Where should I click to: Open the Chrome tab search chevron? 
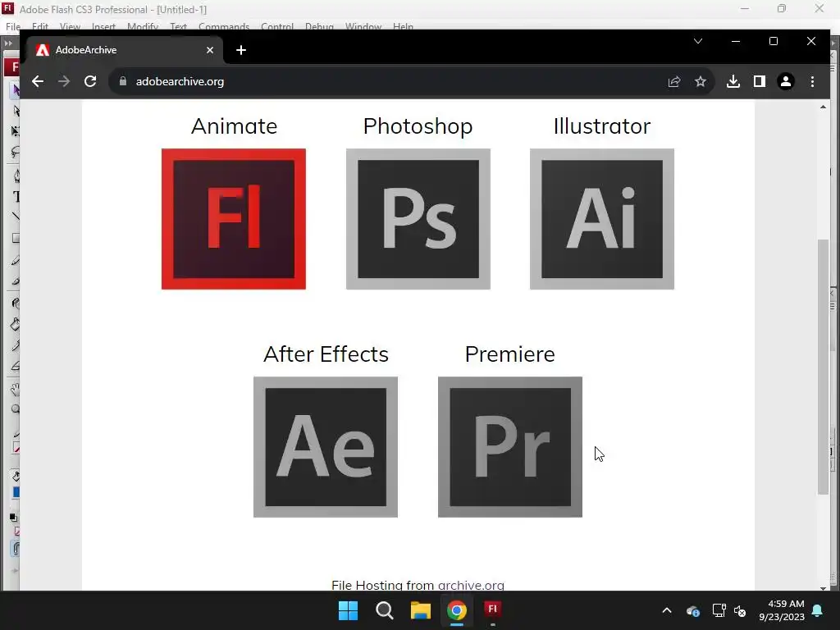(x=697, y=41)
